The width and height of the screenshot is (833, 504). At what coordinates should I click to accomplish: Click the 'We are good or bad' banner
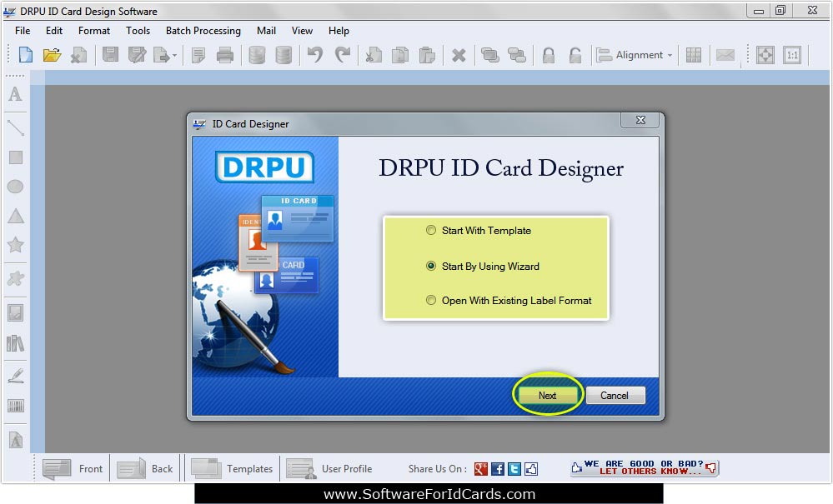click(645, 468)
